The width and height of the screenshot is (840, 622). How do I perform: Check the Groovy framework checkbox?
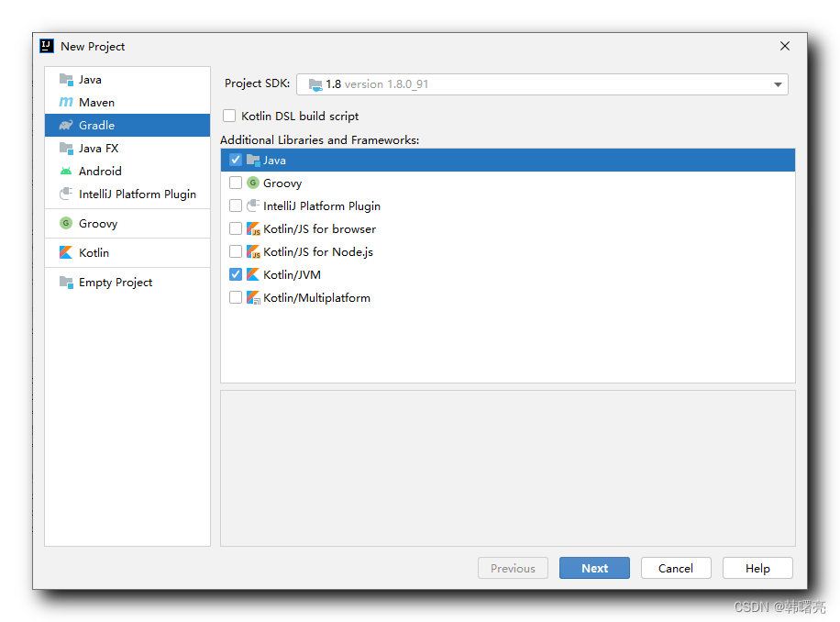coord(235,183)
